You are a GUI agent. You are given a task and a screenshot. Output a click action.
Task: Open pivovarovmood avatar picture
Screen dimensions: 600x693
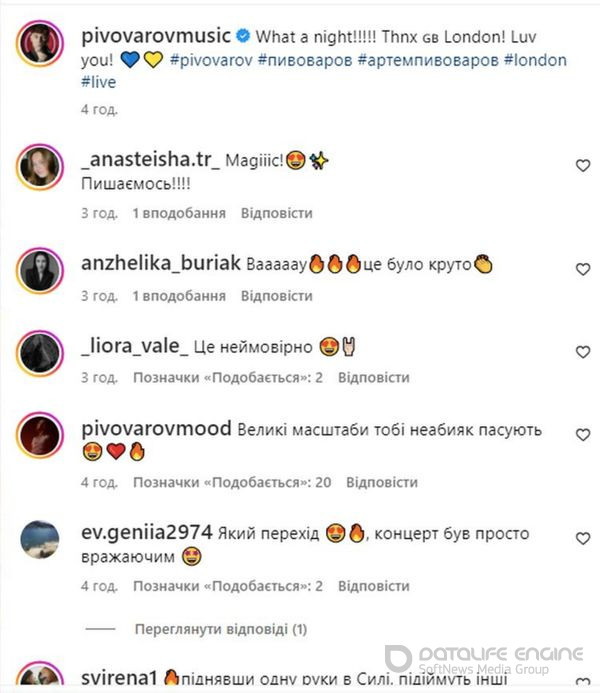click(40, 435)
